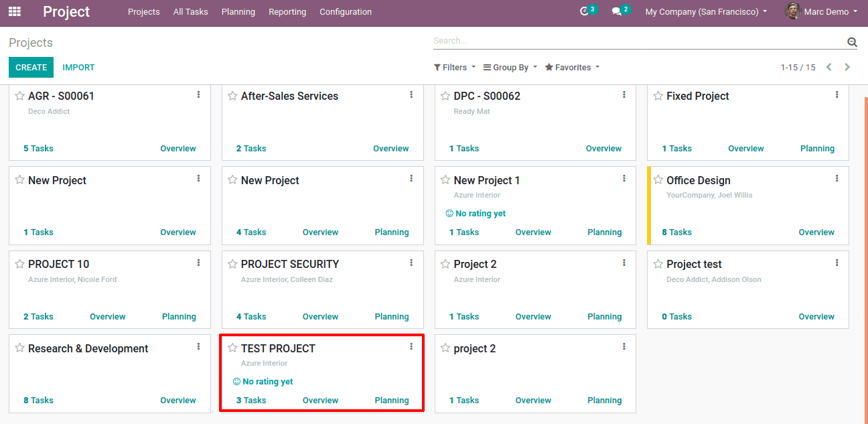Click the CREATE button

click(31, 67)
